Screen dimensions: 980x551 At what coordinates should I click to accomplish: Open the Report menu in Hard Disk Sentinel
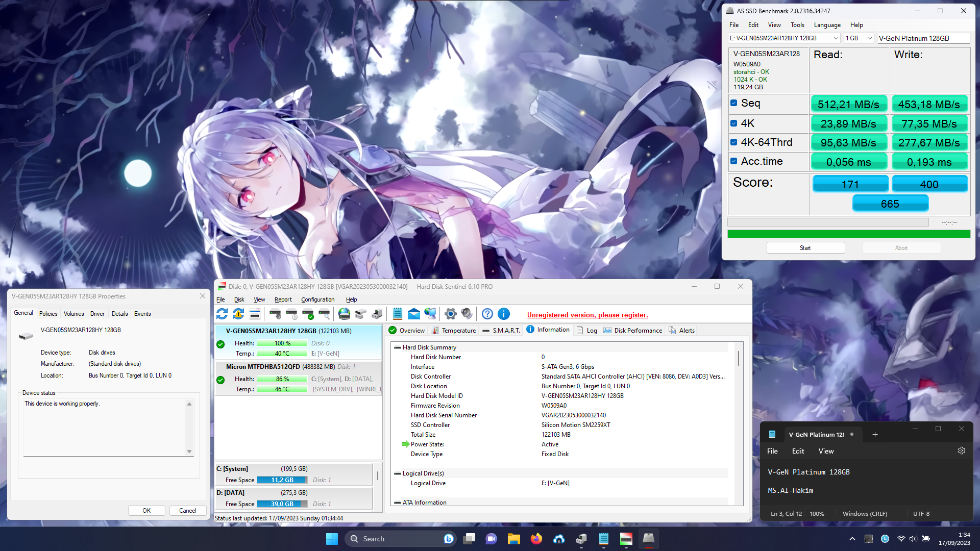coord(283,299)
